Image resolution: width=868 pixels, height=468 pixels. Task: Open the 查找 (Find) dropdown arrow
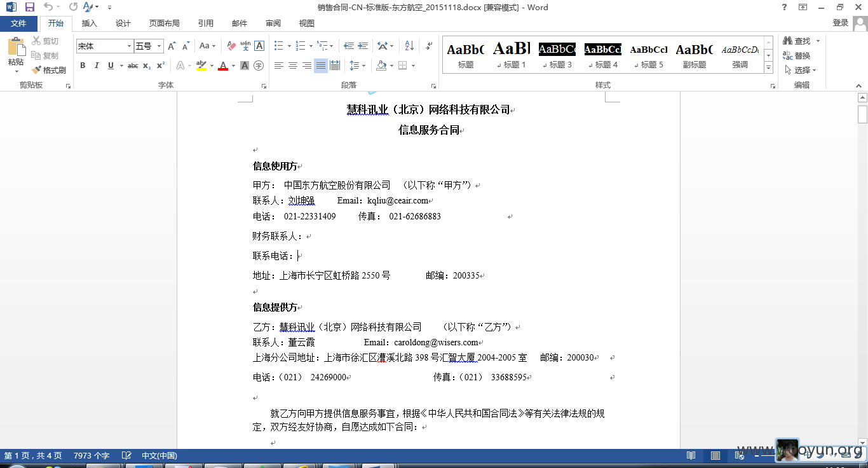click(x=818, y=41)
